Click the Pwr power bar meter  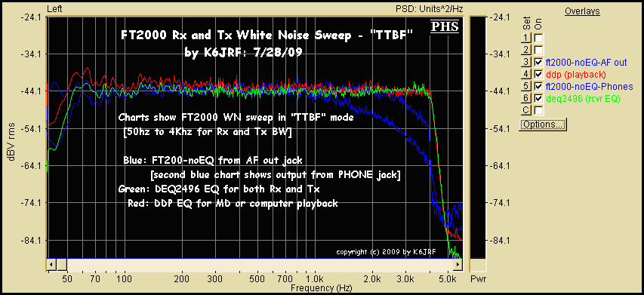click(x=477, y=137)
